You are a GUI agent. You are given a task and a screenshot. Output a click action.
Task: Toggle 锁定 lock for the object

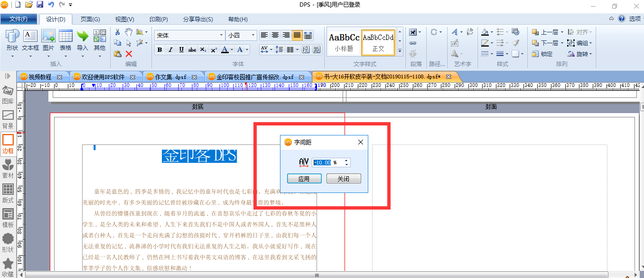[542, 54]
